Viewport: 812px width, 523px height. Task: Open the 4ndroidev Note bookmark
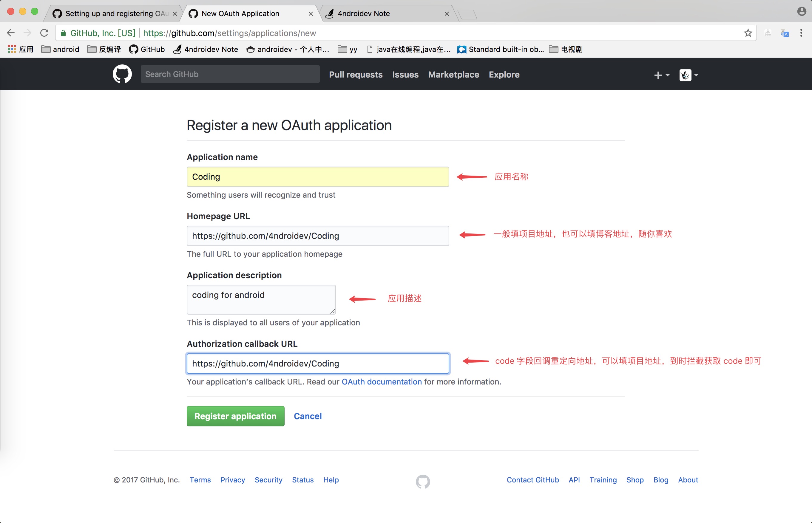tap(206, 49)
